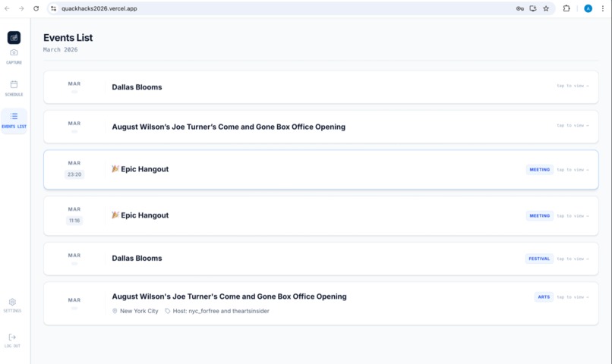Click the location pin icon beside New York City

tap(115, 311)
